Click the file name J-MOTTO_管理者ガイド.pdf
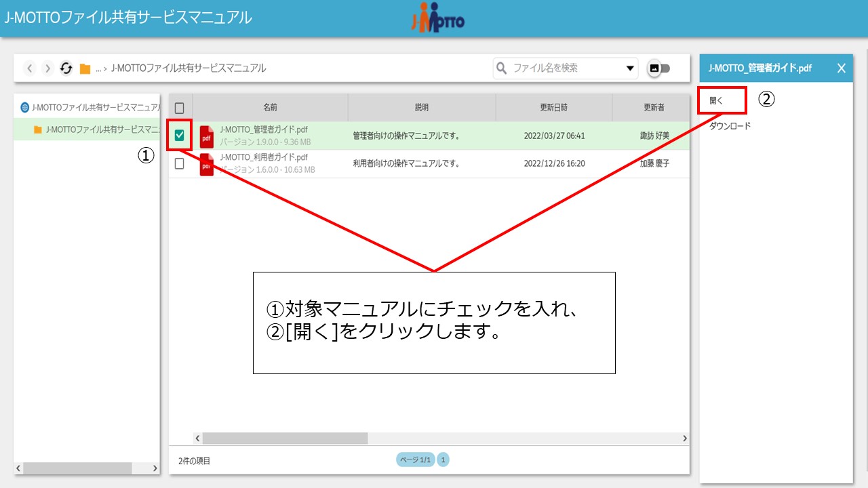Image resolution: width=868 pixels, height=488 pixels. click(x=264, y=129)
